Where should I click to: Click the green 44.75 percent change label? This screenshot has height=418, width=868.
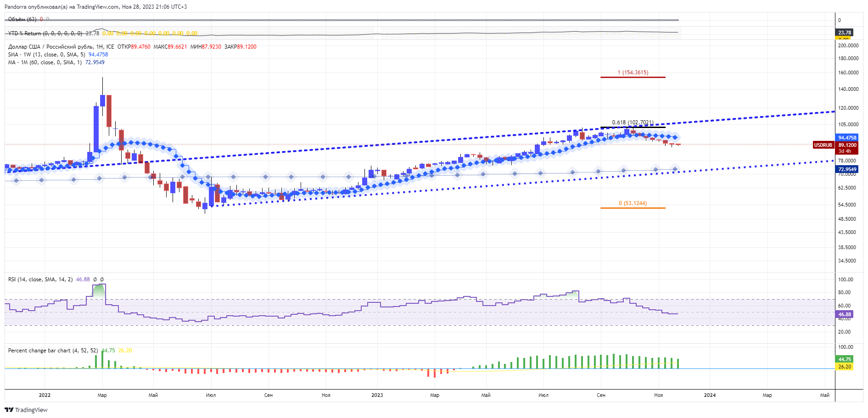[x=845, y=359]
